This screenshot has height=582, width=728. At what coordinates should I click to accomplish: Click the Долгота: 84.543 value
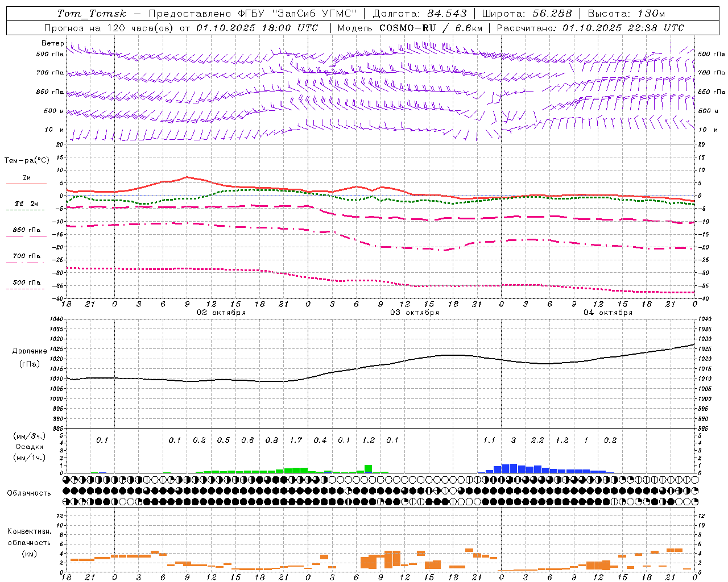[x=419, y=14]
